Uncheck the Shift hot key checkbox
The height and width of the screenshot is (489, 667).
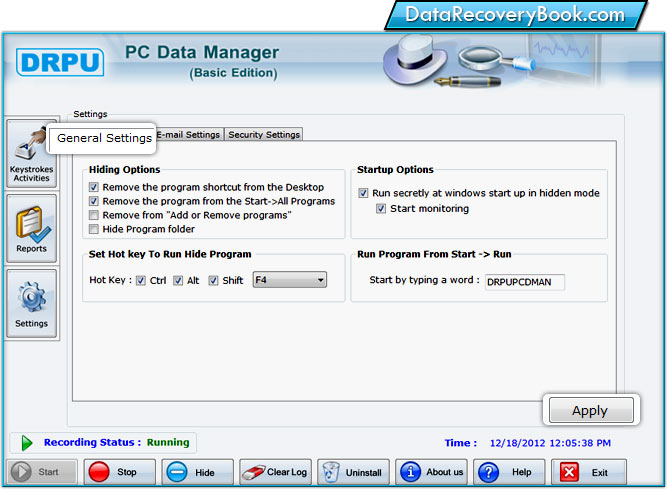(214, 281)
